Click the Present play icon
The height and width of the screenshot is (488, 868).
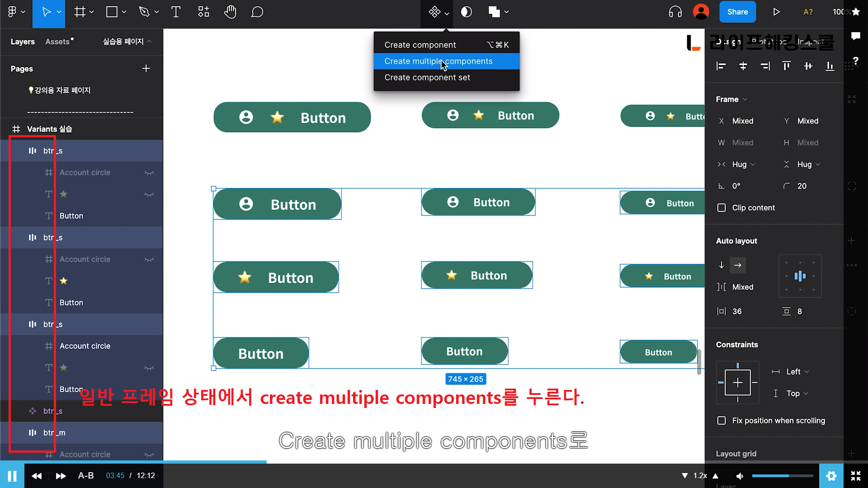click(776, 12)
